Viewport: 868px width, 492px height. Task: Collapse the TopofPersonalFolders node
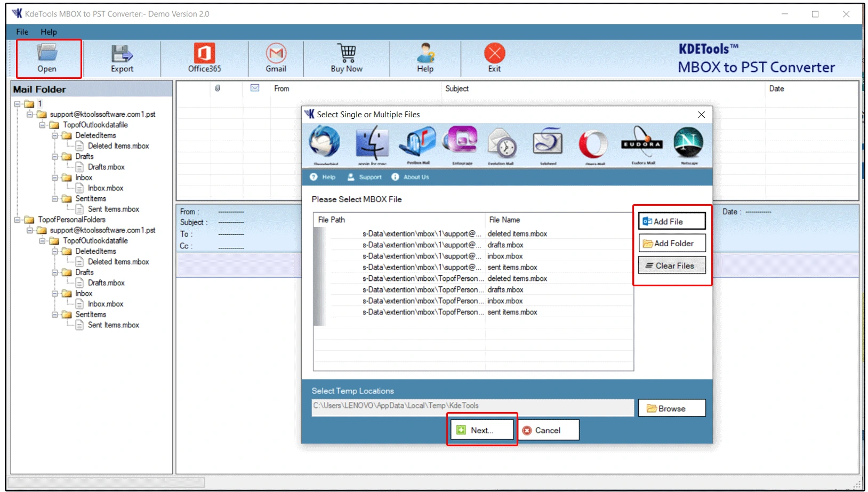click(x=18, y=220)
